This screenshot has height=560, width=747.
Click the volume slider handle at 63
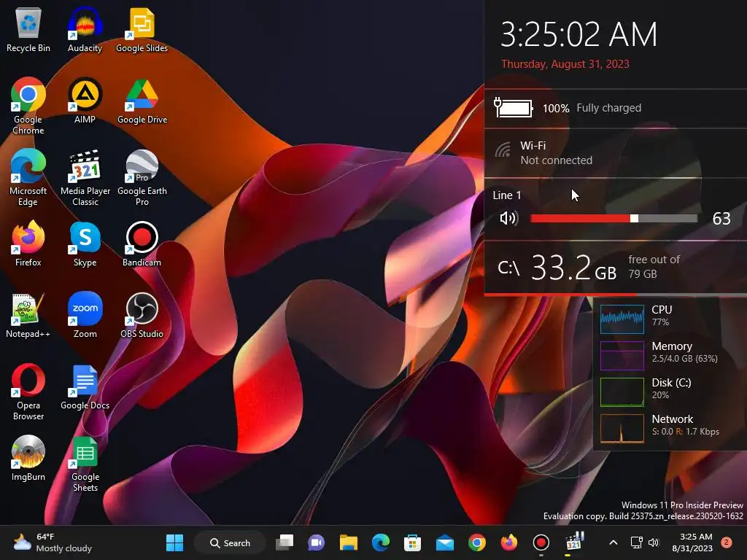pos(634,219)
